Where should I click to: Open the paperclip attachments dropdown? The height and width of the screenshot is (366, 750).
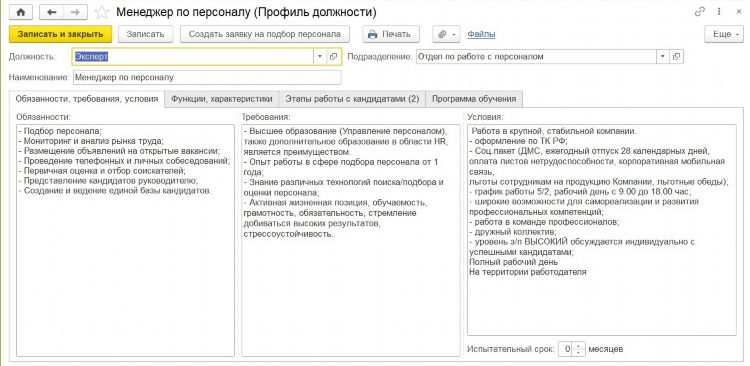tap(447, 34)
